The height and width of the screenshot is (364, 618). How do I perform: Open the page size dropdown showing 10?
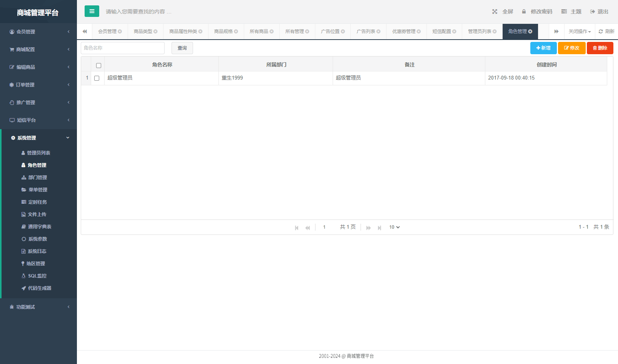[x=394, y=227]
